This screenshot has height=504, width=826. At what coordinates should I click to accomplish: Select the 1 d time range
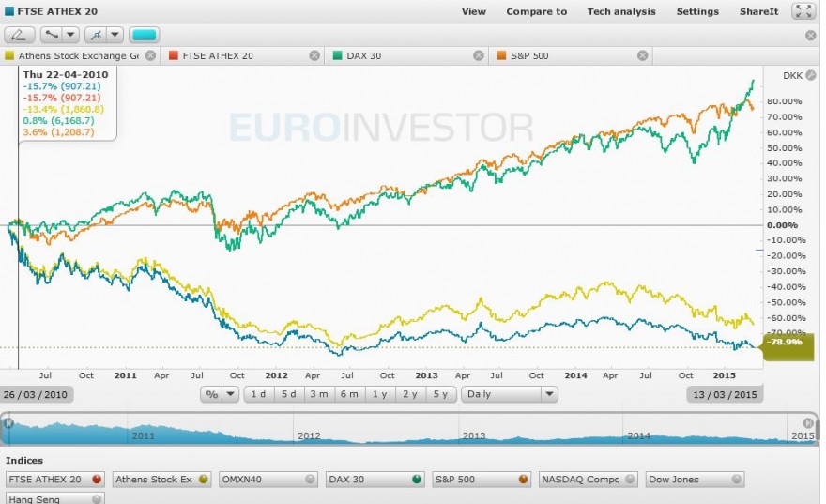259,394
